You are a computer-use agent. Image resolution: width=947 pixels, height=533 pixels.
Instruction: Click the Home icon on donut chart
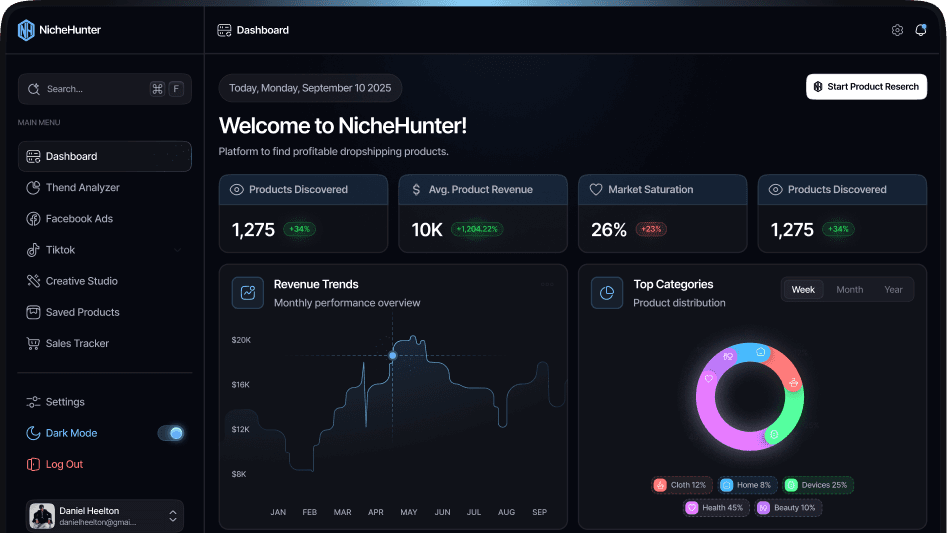(761, 352)
